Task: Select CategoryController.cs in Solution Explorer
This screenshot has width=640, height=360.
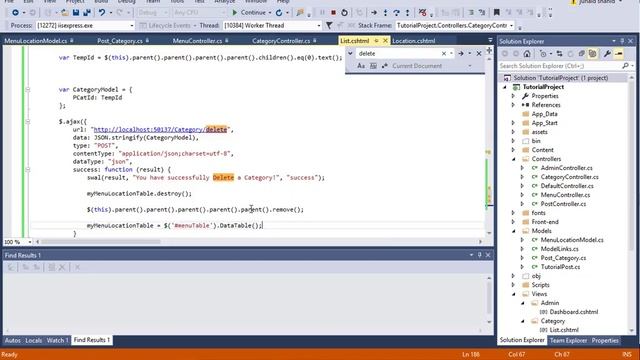Action: [569, 177]
